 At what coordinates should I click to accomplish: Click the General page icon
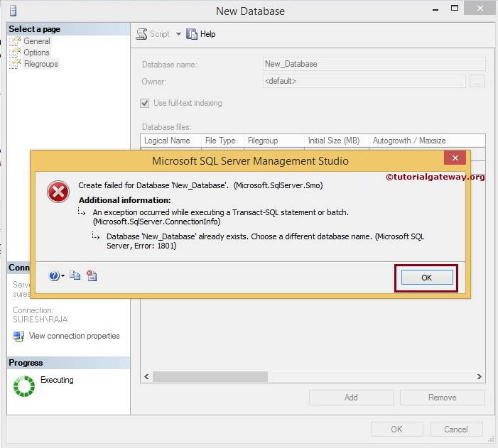(15, 42)
